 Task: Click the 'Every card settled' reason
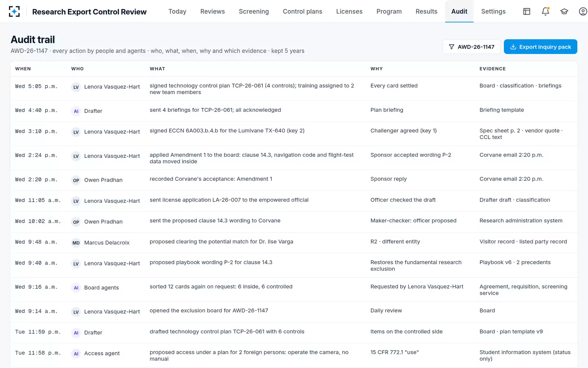click(394, 86)
